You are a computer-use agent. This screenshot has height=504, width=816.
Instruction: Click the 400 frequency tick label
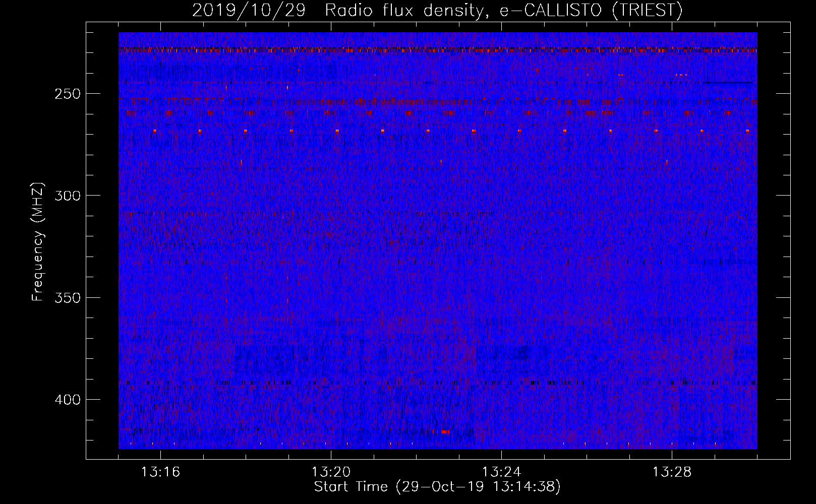tap(68, 400)
